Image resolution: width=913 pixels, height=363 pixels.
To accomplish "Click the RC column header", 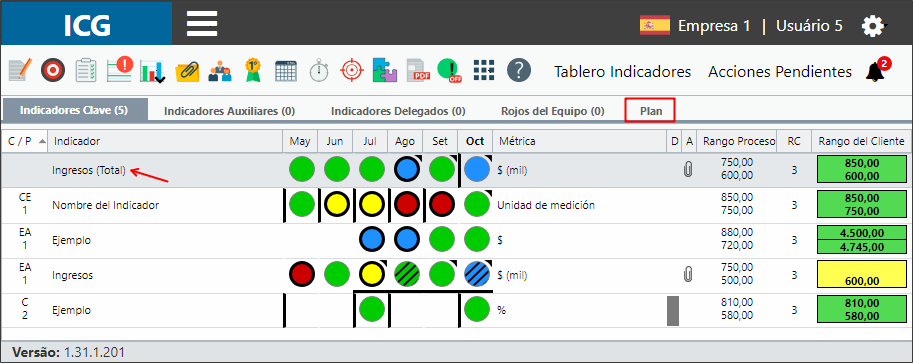I will point(794,141).
